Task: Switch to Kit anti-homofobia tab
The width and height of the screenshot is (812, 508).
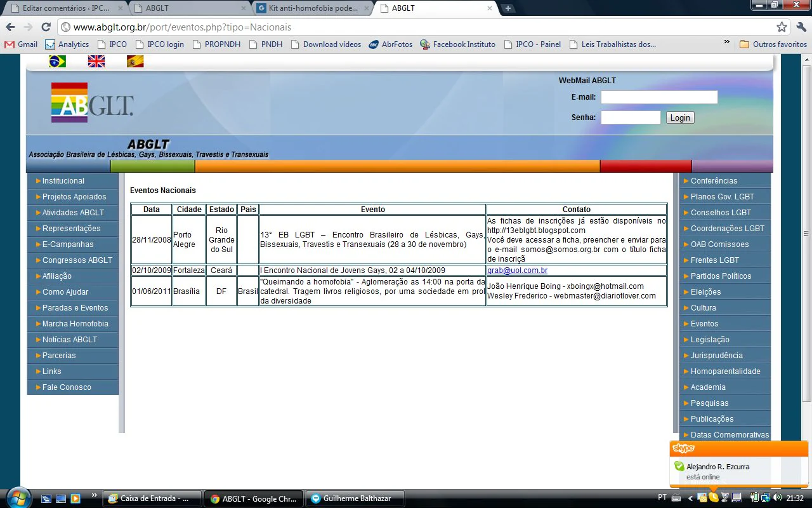Action: 313,8
